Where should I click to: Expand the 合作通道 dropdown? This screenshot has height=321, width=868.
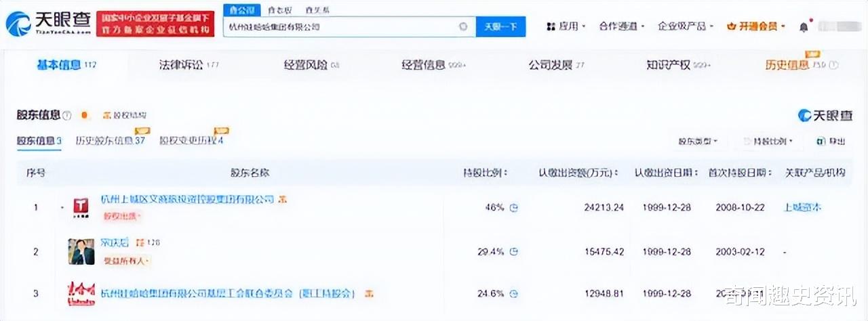(x=622, y=26)
